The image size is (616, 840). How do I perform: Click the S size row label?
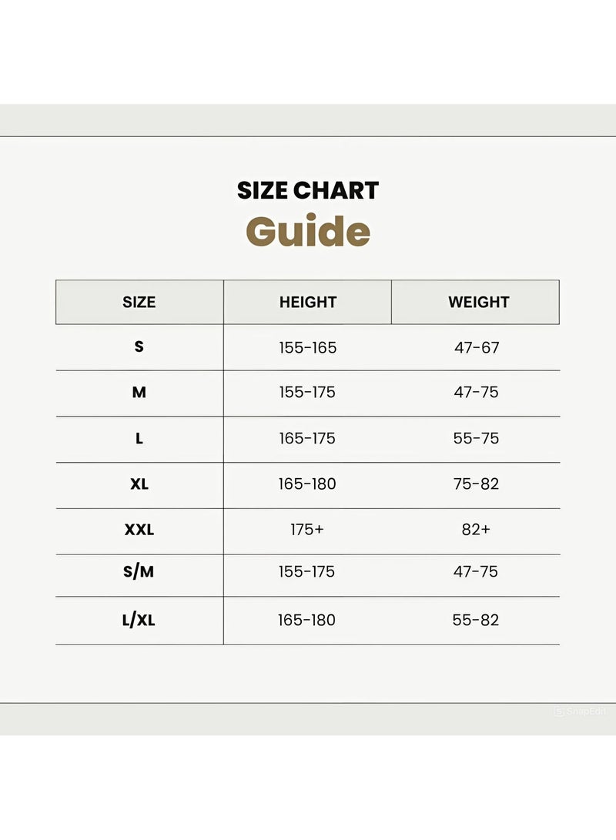pos(139,346)
